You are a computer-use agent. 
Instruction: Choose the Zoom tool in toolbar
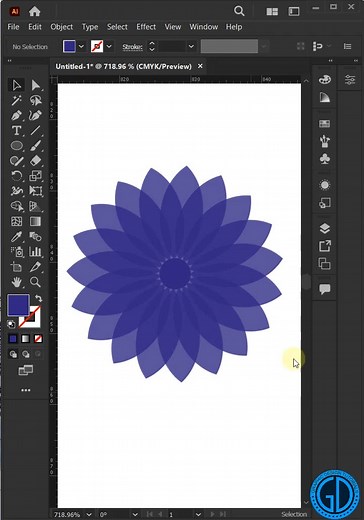pyautogui.click(x=35, y=282)
